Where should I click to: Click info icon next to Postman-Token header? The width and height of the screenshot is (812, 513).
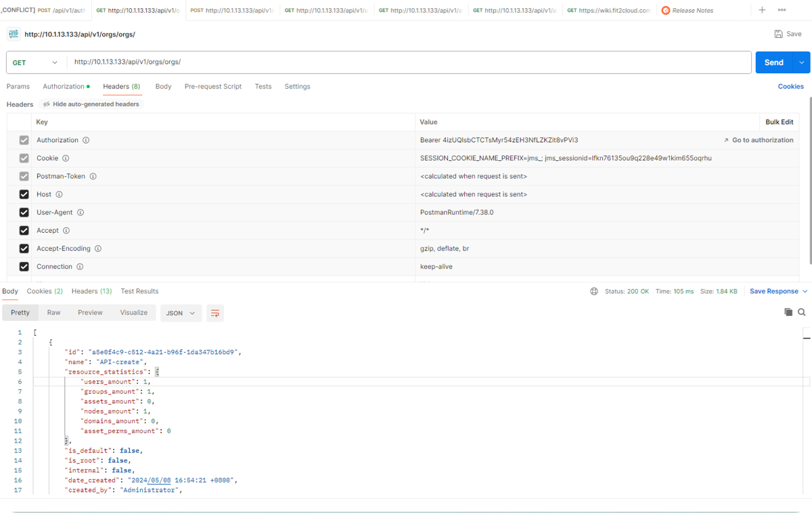tap(93, 177)
